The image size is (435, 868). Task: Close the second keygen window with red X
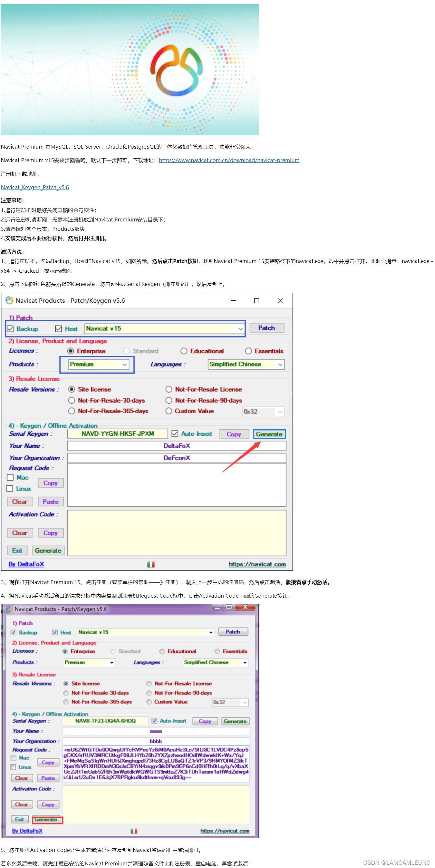point(245,607)
